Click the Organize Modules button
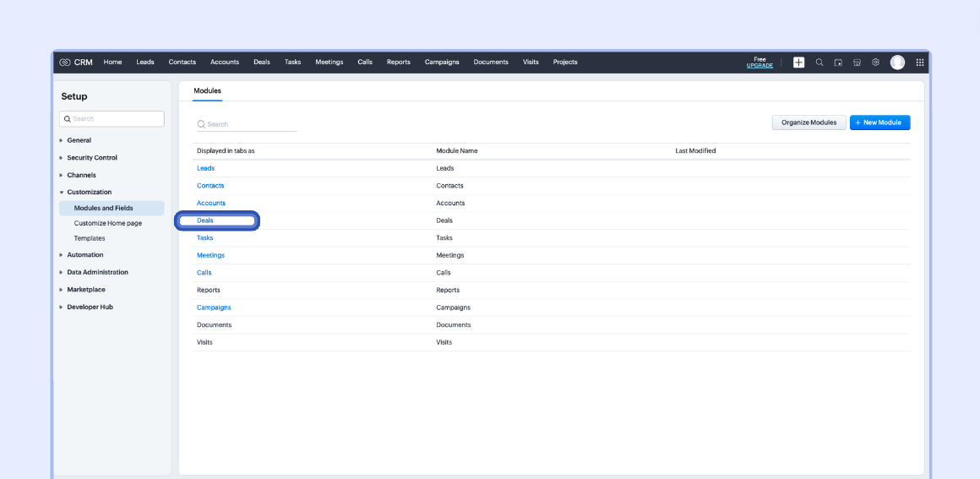 pos(808,122)
